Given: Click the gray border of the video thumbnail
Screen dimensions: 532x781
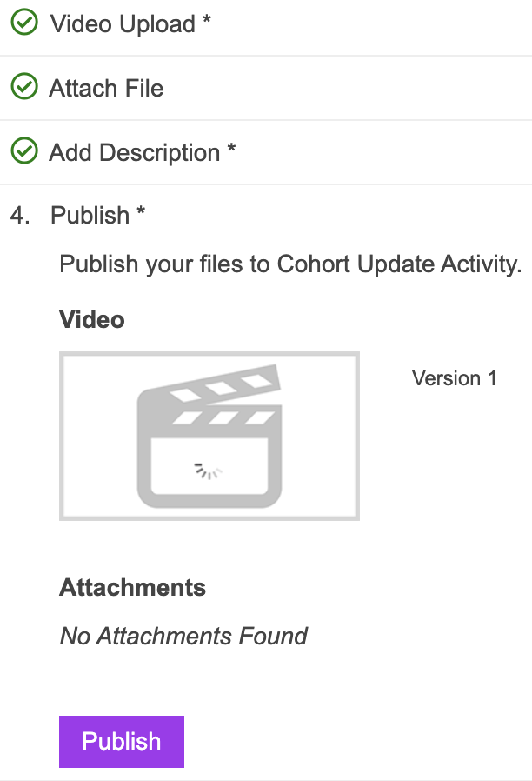Looking at the screenshot, I should click(x=62, y=436).
